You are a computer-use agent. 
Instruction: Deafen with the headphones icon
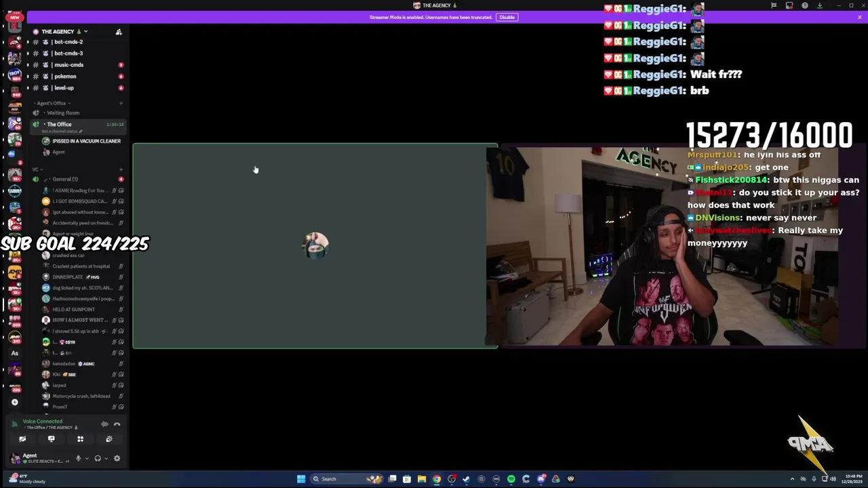point(98,459)
